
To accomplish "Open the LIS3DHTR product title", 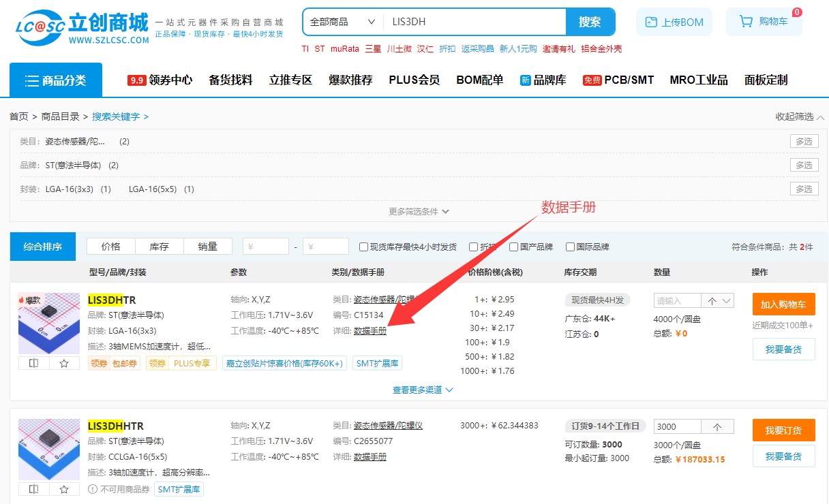I will click(112, 300).
